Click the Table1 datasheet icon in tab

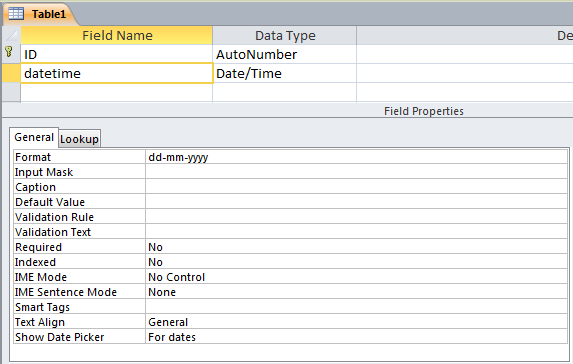coord(16,14)
